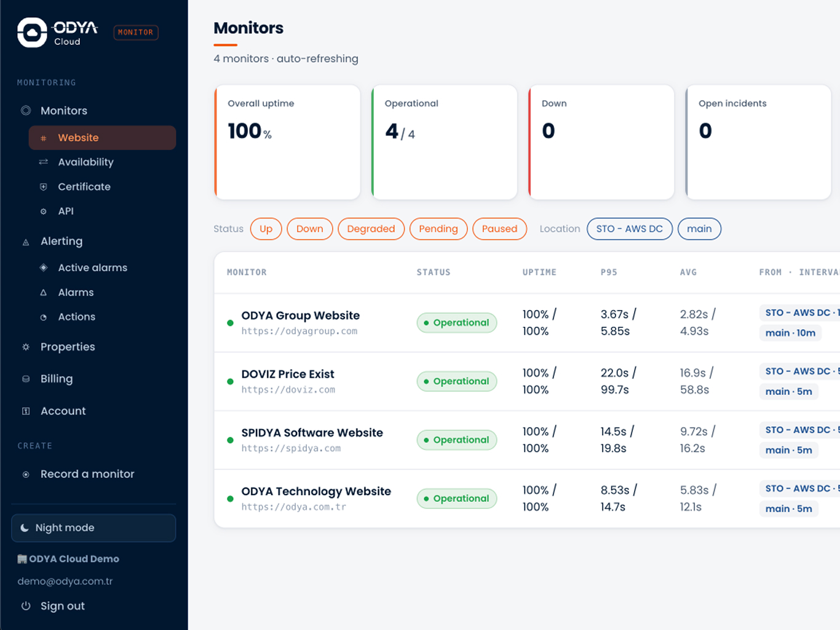Click the API gear icon

pos(43,211)
